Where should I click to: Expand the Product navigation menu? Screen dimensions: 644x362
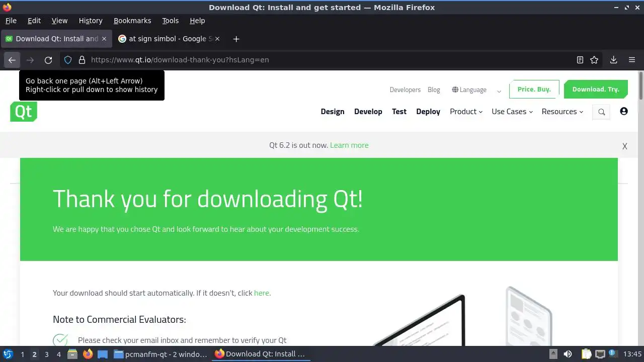click(x=466, y=112)
